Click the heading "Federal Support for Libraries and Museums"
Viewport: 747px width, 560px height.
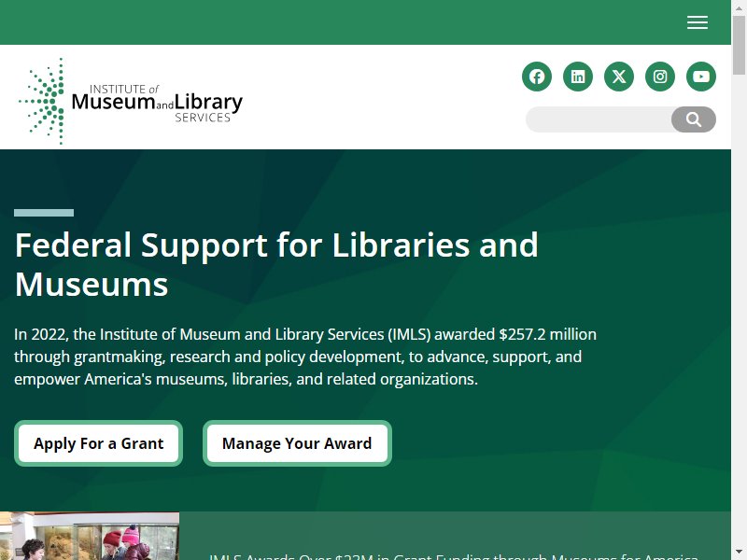click(276, 264)
